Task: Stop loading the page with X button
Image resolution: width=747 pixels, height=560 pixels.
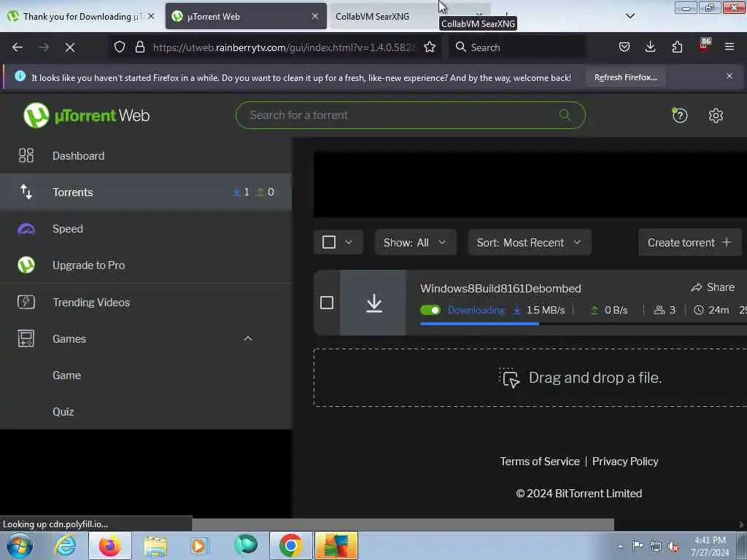Action: point(70,47)
